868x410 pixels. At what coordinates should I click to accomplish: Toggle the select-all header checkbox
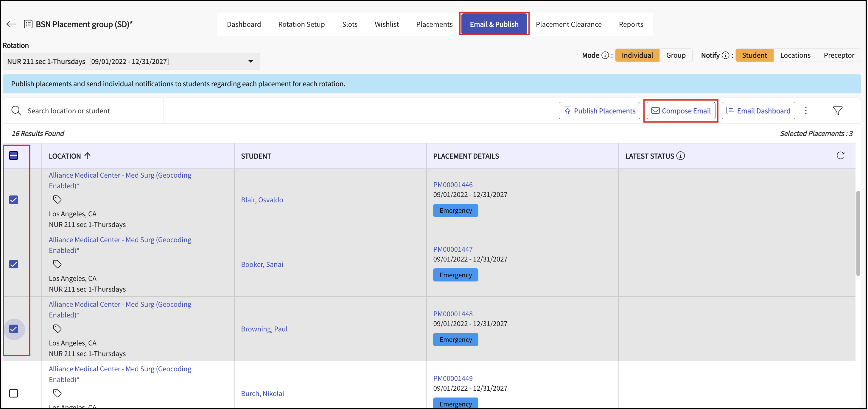click(13, 156)
